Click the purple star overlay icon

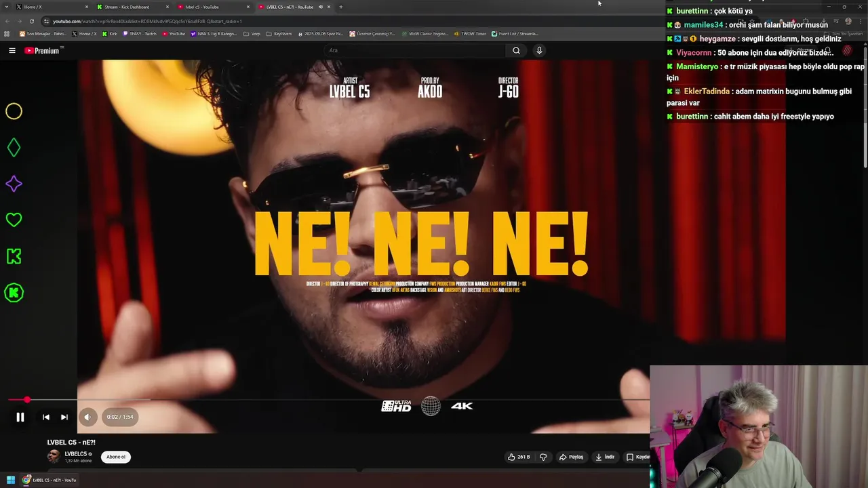(14, 184)
